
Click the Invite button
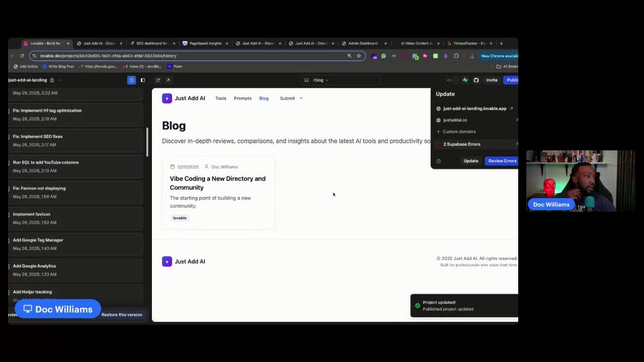pos(492,80)
